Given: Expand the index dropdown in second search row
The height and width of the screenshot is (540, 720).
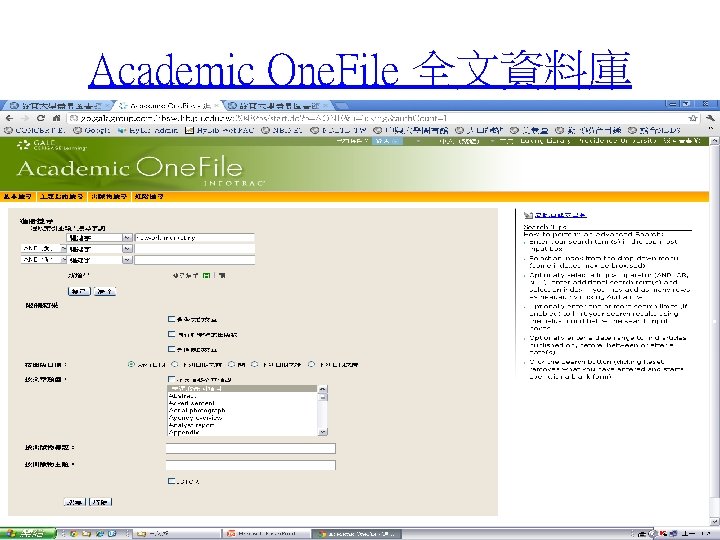Looking at the screenshot, I should point(127,249).
